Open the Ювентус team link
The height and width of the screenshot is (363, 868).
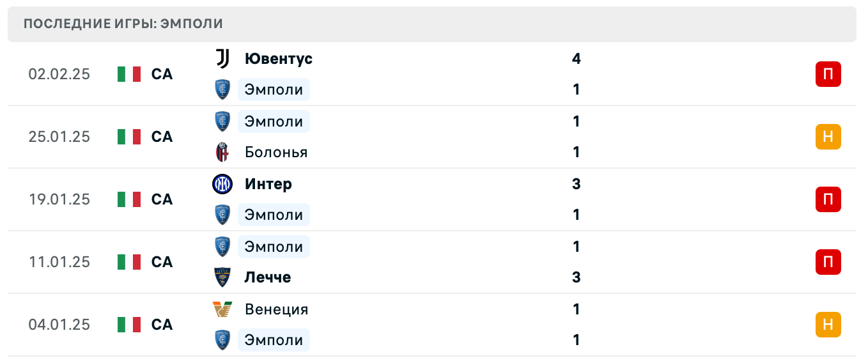point(279,59)
